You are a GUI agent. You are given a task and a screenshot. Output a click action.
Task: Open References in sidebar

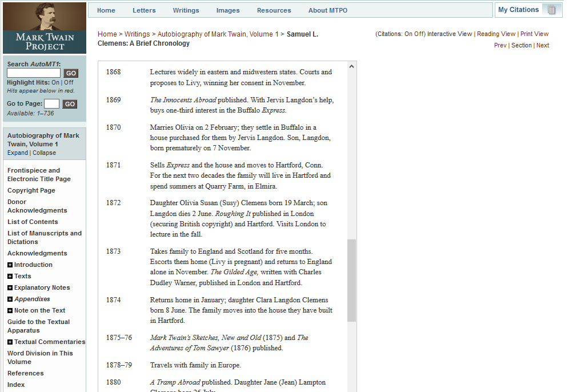tap(25, 373)
